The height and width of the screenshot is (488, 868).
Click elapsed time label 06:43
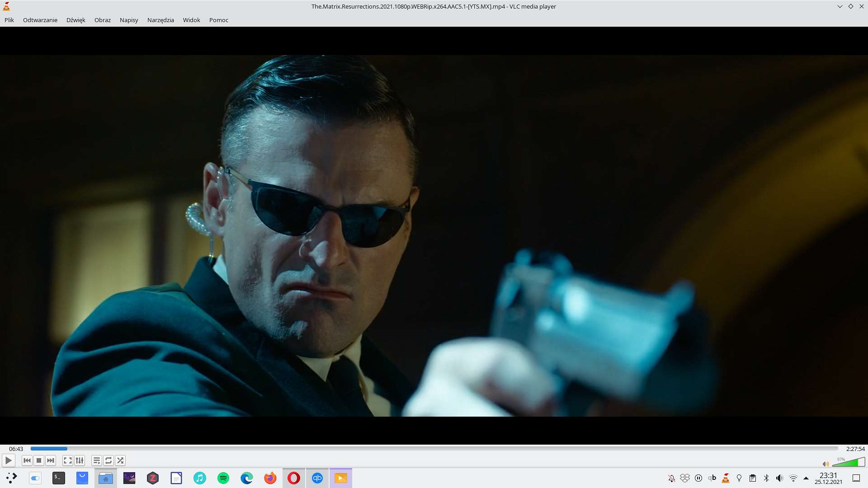click(16, 449)
